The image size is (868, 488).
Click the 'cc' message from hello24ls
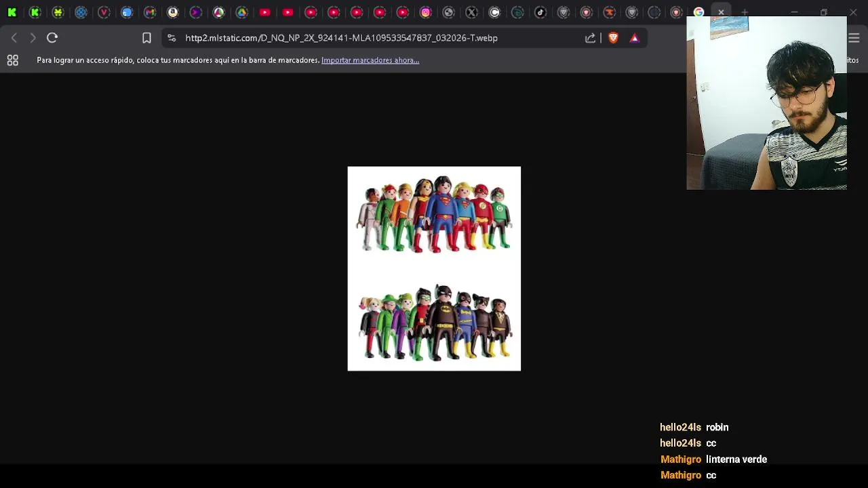tap(711, 443)
